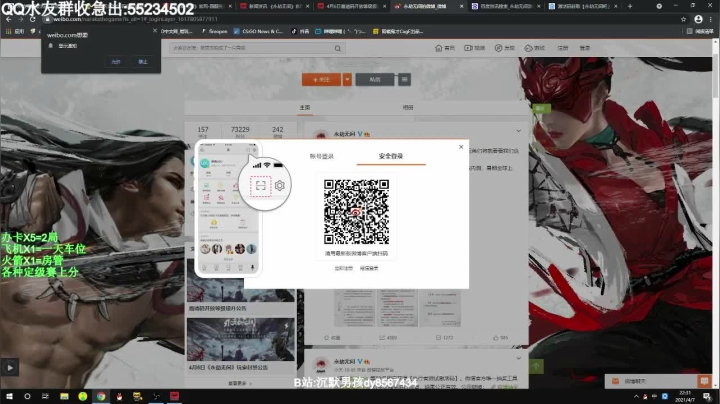Open the notification center on taskbar
The image size is (720, 404).
[x=707, y=396]
